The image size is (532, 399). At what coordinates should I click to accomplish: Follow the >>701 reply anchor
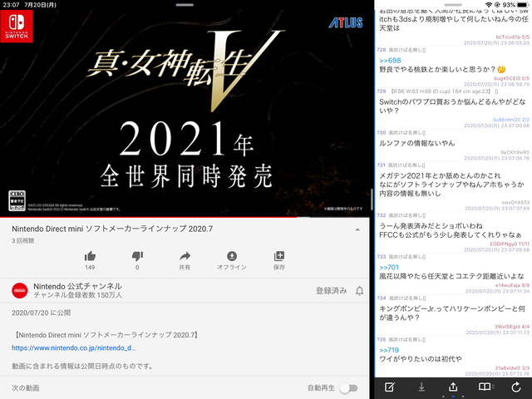point(389,268)
